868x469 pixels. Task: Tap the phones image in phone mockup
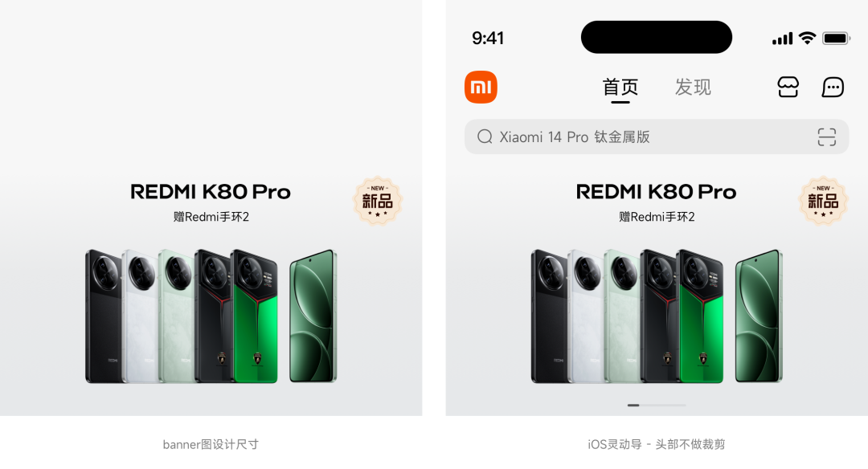[x=657, y=316]
